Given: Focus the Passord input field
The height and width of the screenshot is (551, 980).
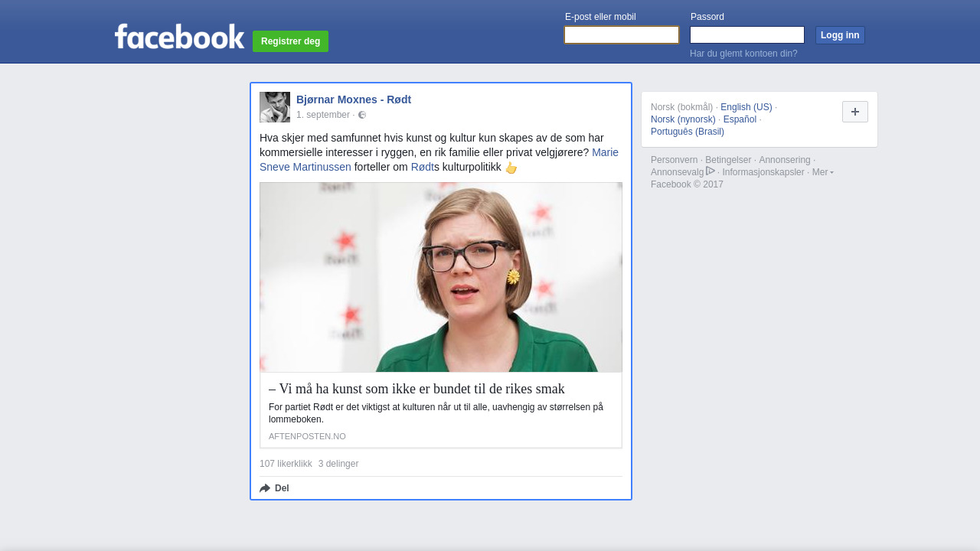Looking at the screenshot, I should 746,35.
